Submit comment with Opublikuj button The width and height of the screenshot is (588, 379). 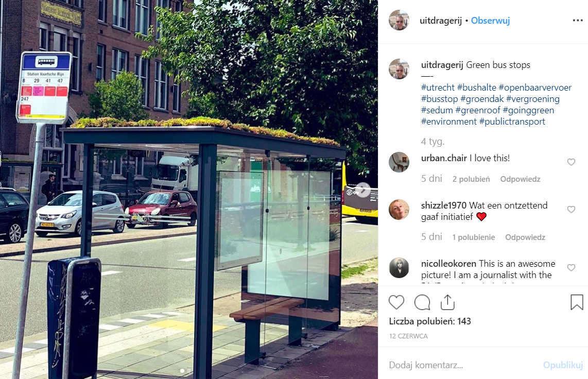pyautogui.click(x=563, y=365)
